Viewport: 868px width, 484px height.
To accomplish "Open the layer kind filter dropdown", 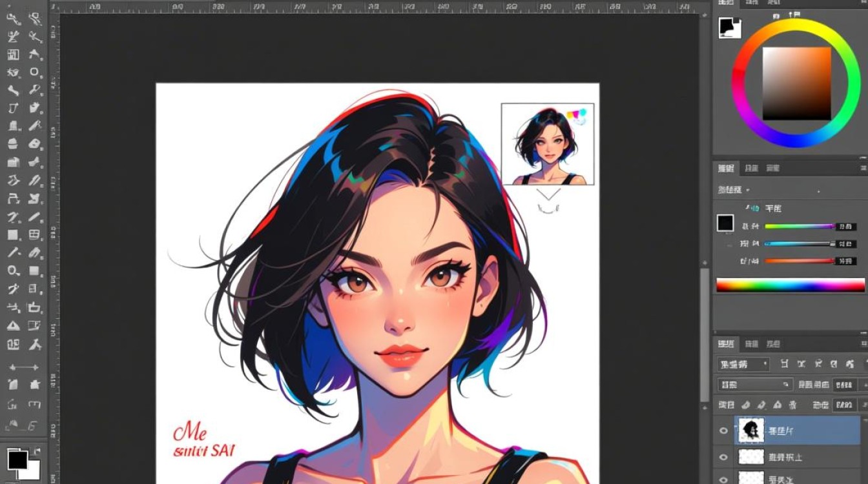I will [x=743, y=364].
